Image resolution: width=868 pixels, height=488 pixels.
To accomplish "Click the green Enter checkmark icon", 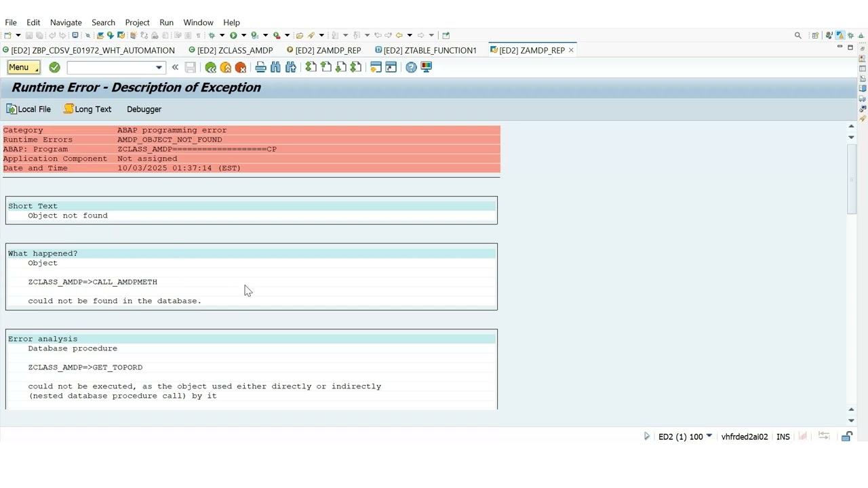I will tap(54, 67).
